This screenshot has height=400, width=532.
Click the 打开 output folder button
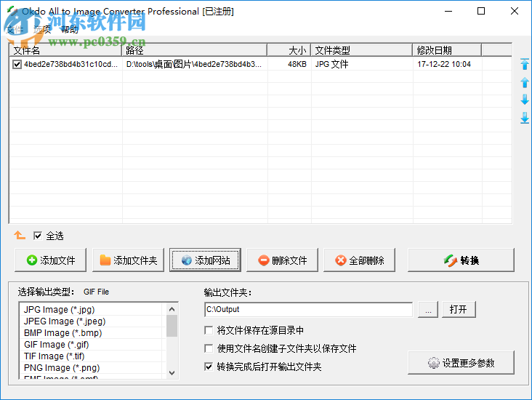[x=459, y=309]
